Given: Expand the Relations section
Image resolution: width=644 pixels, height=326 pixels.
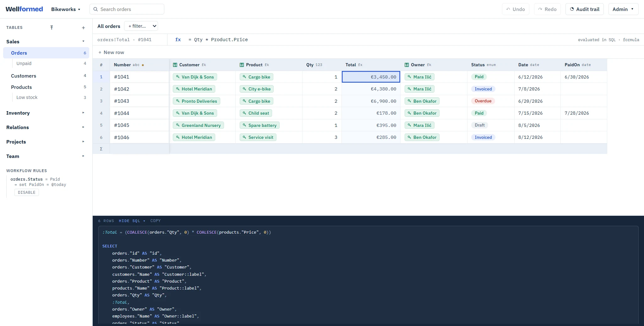Looking at the screenshot, I should [83, 127].
